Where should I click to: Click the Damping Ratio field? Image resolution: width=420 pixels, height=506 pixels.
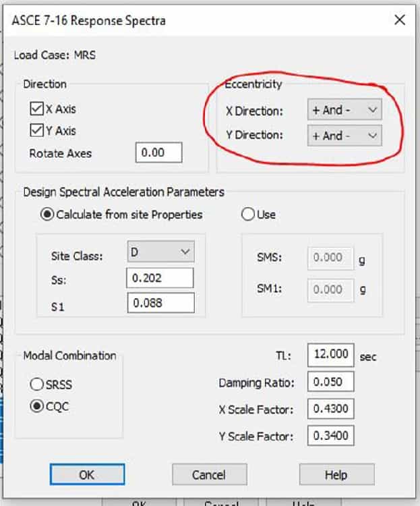[330, 382]
